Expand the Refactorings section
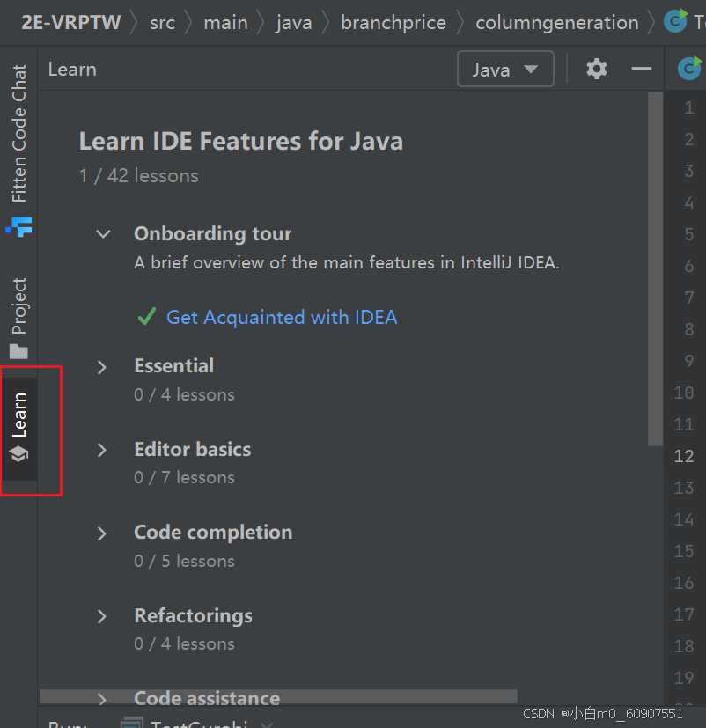 102,616
